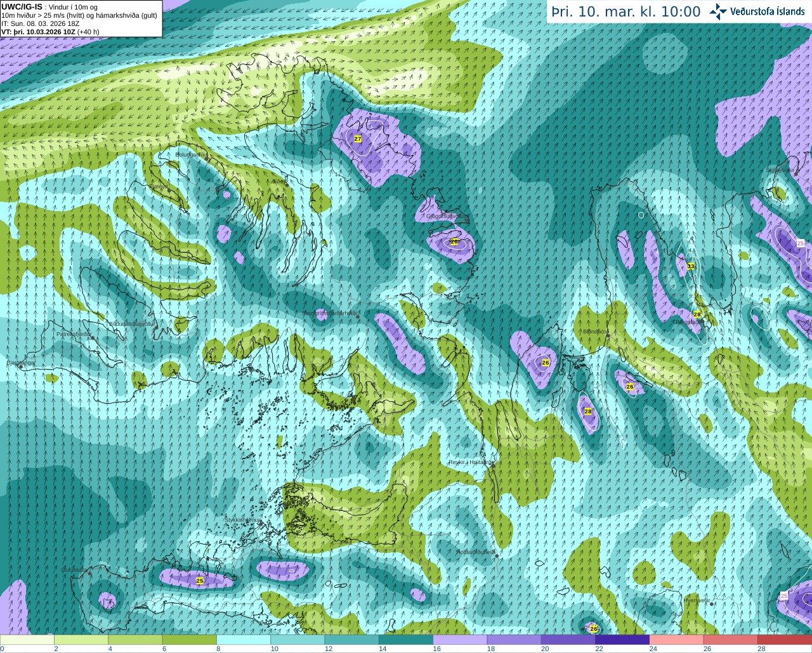
Task: Click the Bjargtangar station label
Action: click(20, 363)
